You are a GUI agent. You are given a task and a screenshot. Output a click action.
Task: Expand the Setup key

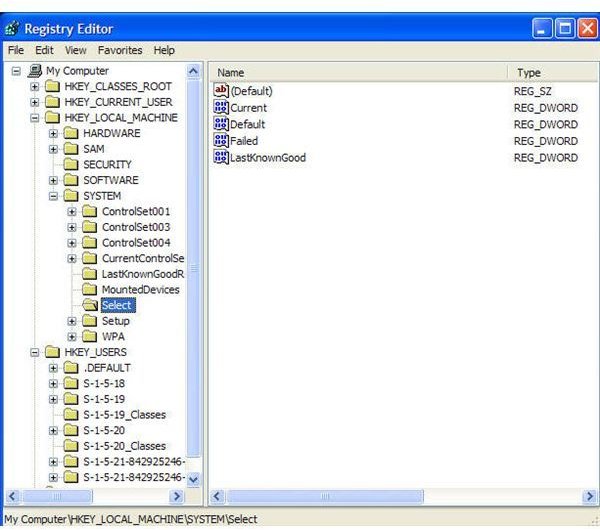click(x=72, y=321)
